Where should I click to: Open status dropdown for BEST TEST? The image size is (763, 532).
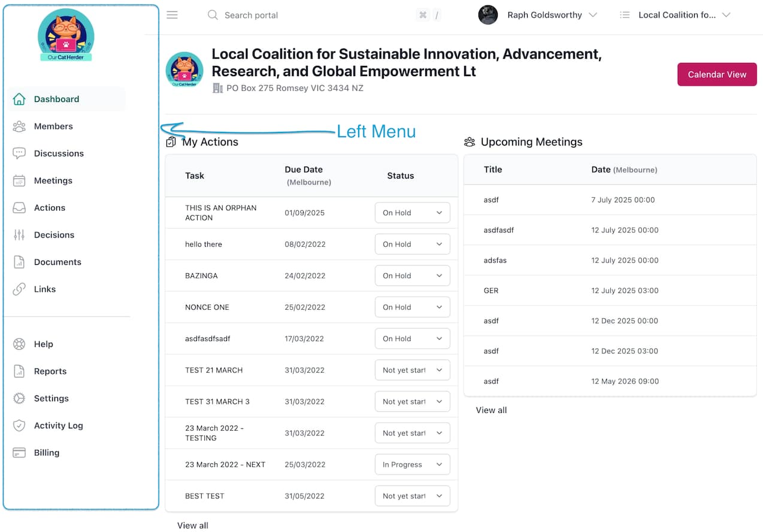point(412,496)
